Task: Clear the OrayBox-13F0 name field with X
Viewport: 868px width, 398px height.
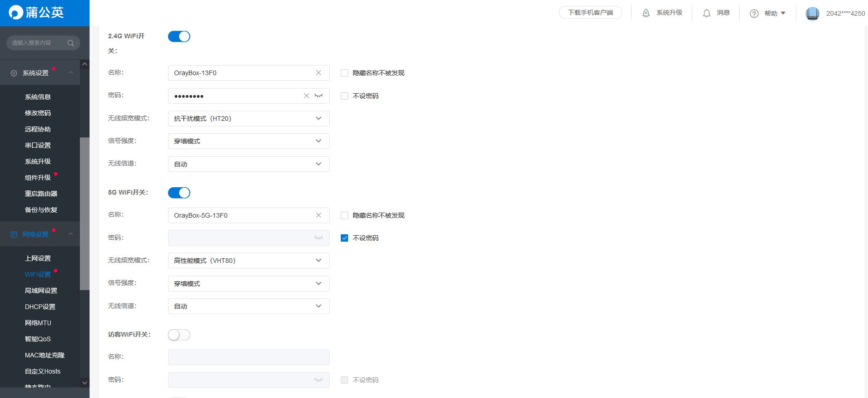Action: 319,73
